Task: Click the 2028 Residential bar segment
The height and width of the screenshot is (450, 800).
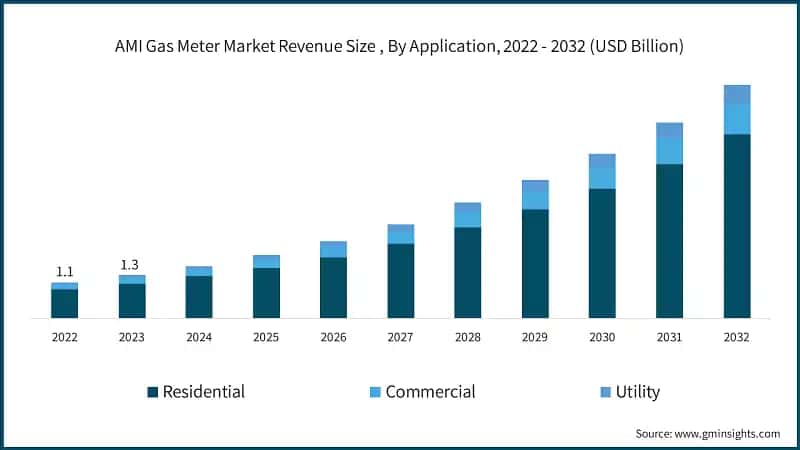Action: point(468,273)
